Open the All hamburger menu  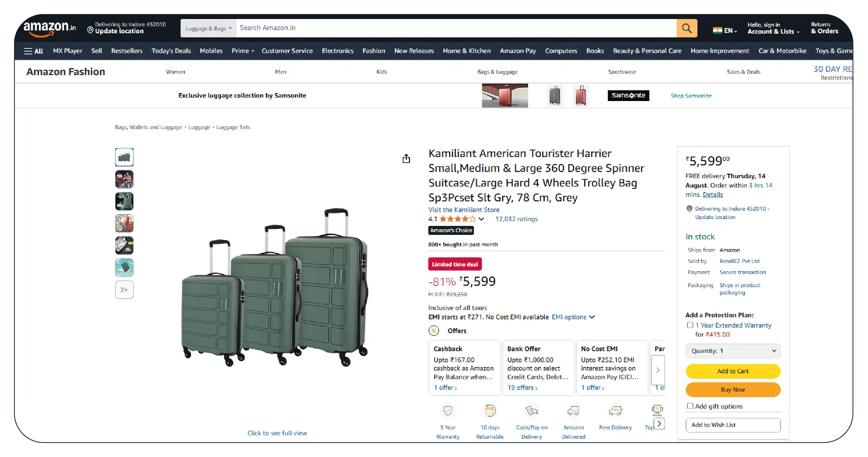(x=34, y=51)
